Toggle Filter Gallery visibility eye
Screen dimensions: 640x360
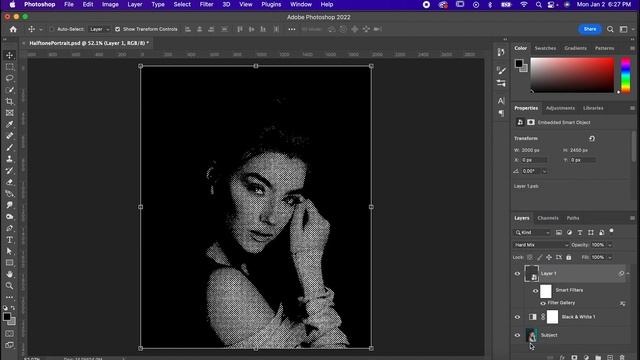coord(543,303)
